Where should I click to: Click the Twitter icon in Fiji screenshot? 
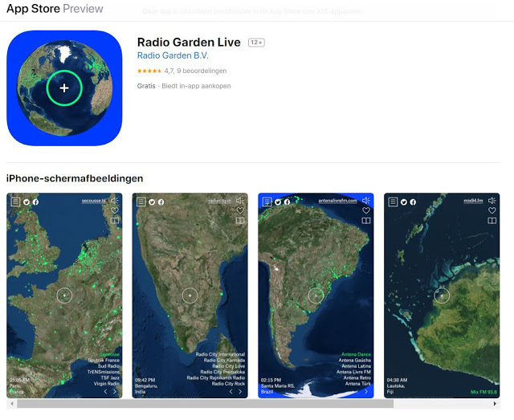[x=403, y=202]
